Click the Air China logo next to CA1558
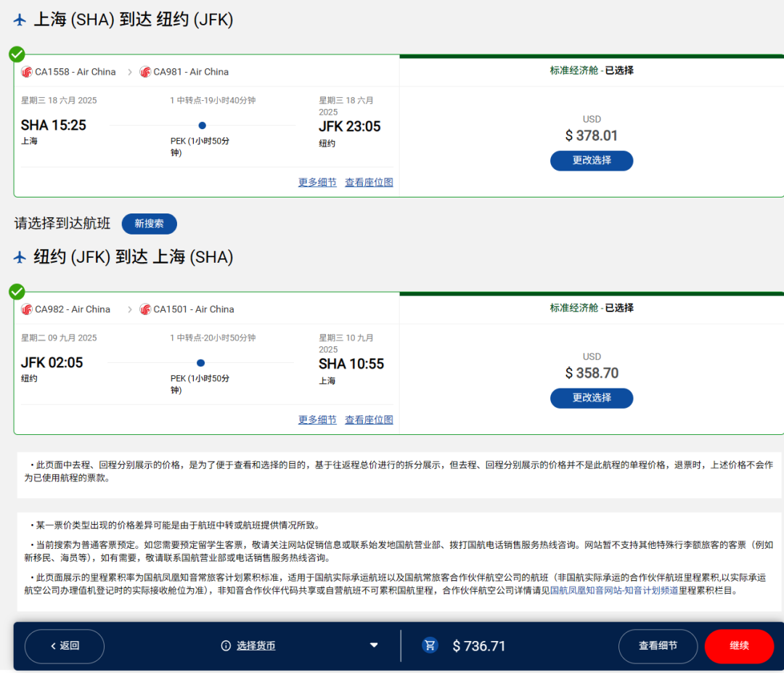784x673 pixels. point(27,72)
